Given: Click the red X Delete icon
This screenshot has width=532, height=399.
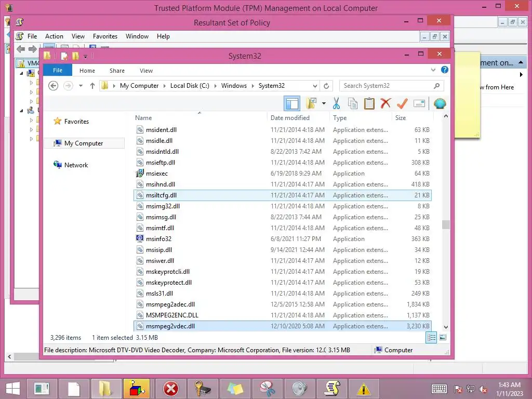Looking at the screenshot, I should 385,103.
